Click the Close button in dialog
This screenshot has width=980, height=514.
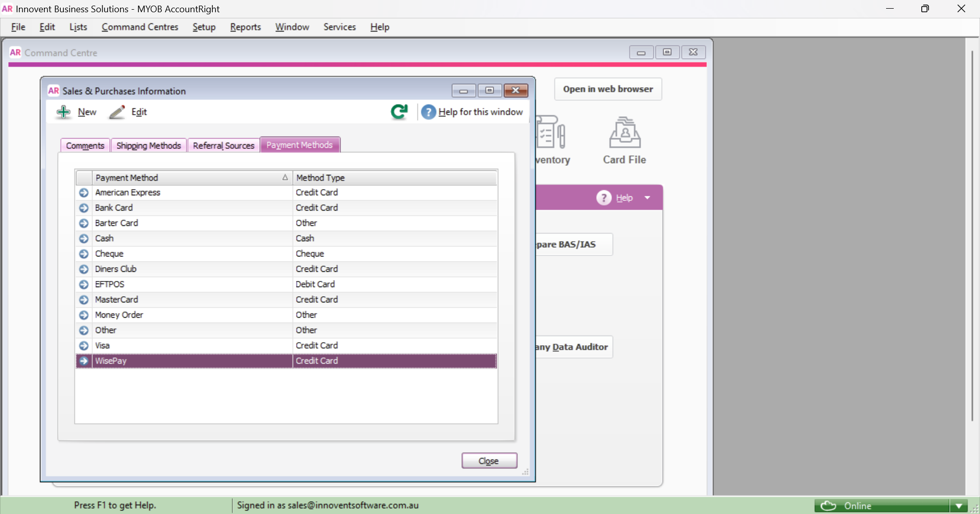489,460
